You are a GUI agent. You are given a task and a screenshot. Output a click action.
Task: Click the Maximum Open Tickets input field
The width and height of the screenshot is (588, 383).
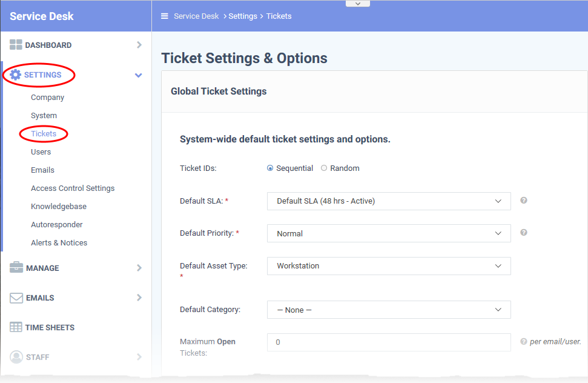click(x=389, y=342)
